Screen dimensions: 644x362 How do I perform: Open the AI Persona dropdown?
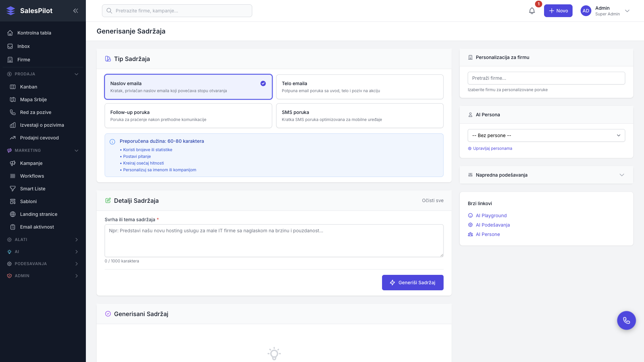(x=546, y=135)
